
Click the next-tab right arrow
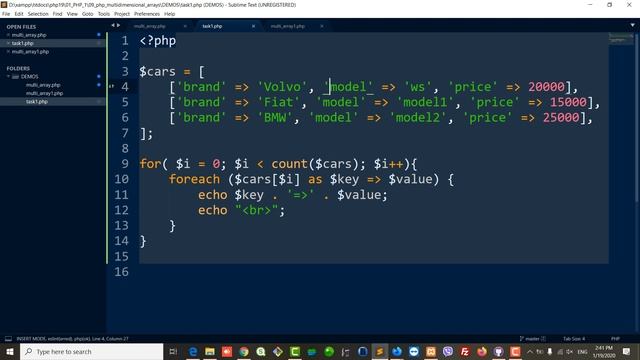(119, 25)
